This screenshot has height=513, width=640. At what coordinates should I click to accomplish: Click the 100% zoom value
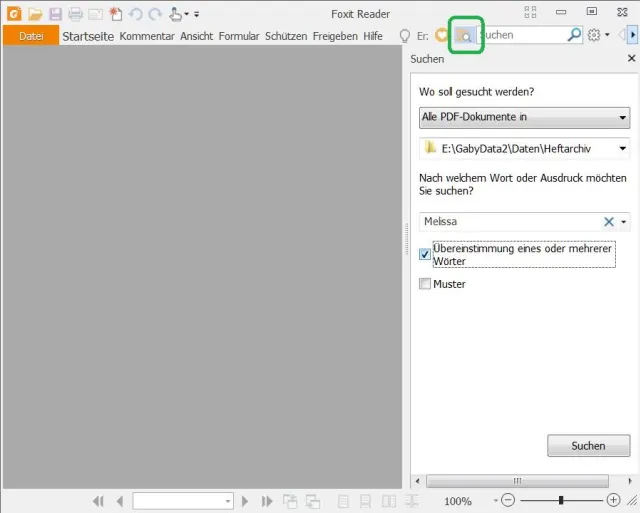pos(458,501)
